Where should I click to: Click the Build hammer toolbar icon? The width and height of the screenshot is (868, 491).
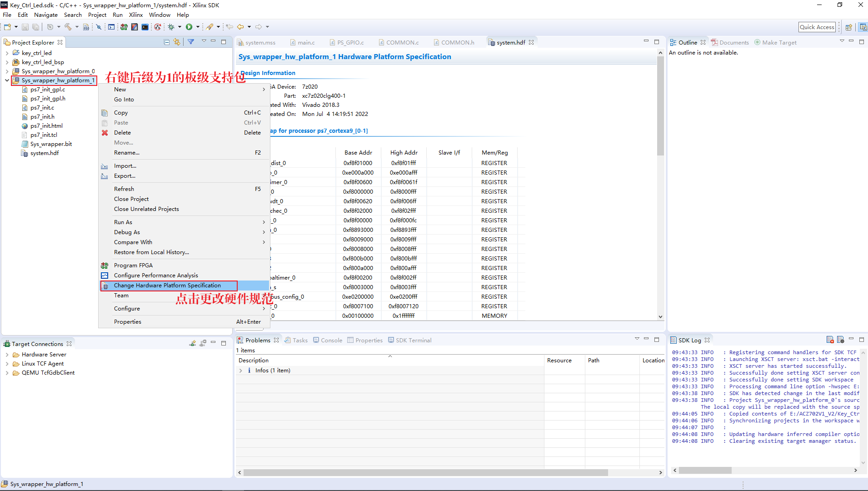(68, 27)
